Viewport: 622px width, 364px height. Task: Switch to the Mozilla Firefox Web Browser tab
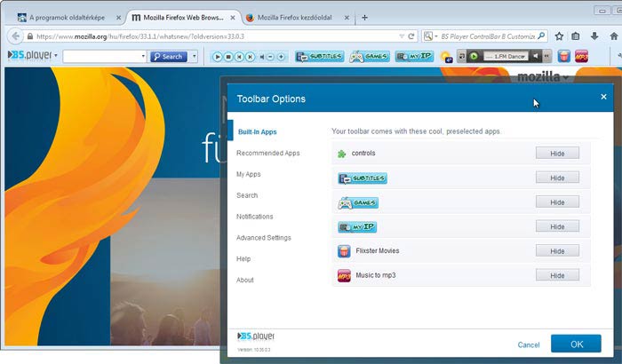click(183, 18)
